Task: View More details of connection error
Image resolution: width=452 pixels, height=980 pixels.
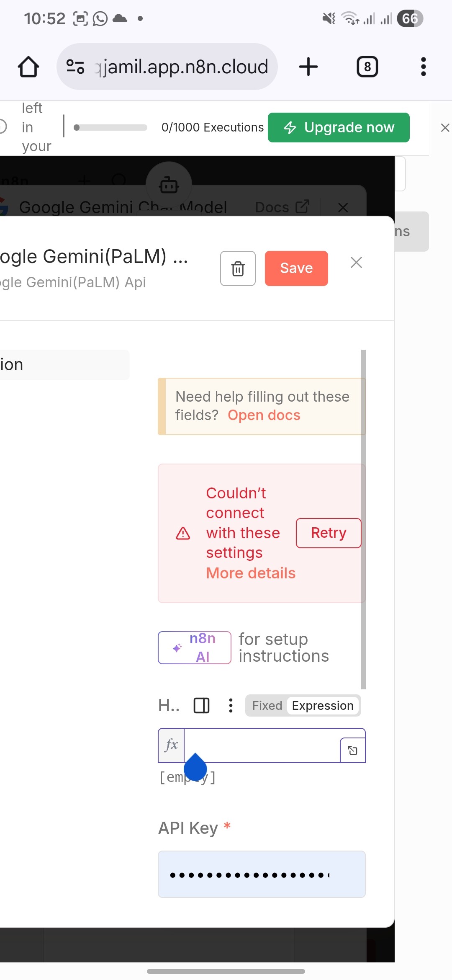Action: [x=251, y=573]
